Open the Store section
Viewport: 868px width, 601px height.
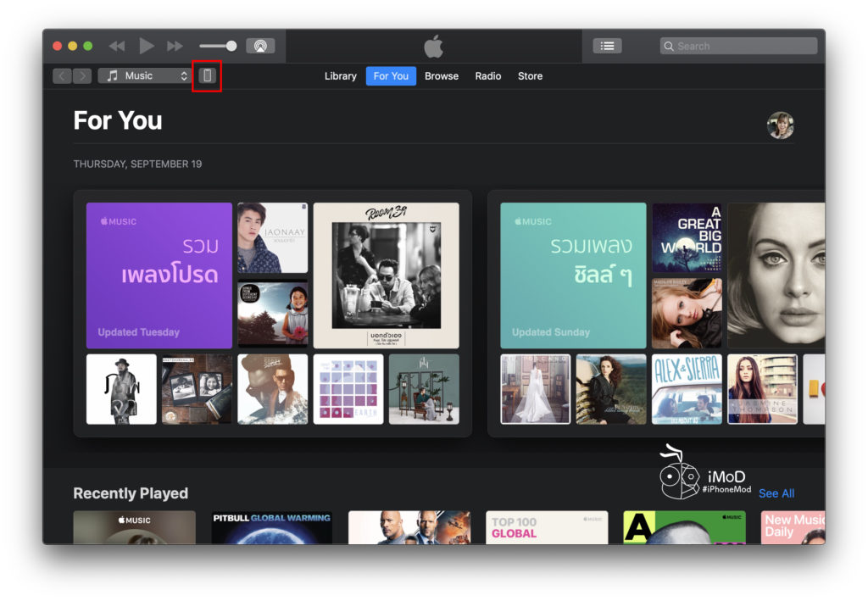(530, 75)
